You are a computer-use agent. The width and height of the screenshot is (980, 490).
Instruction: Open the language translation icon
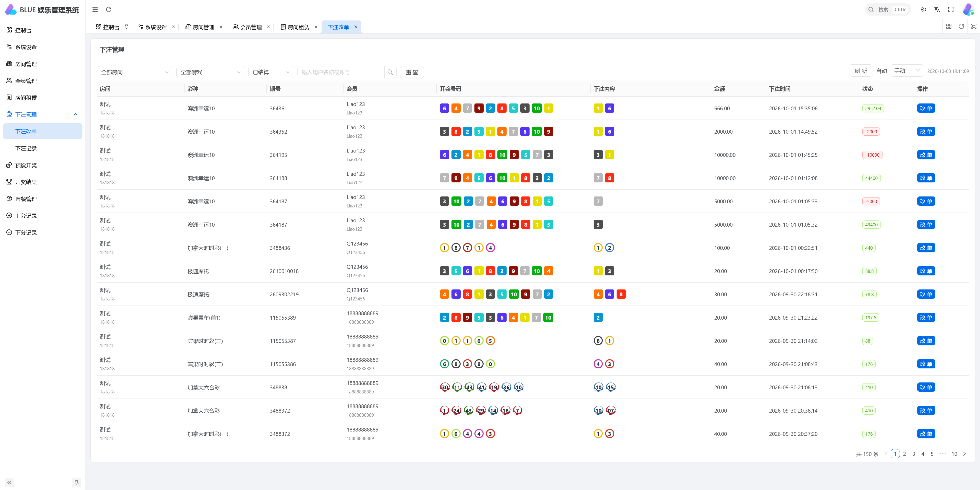(x=937, y=9)
